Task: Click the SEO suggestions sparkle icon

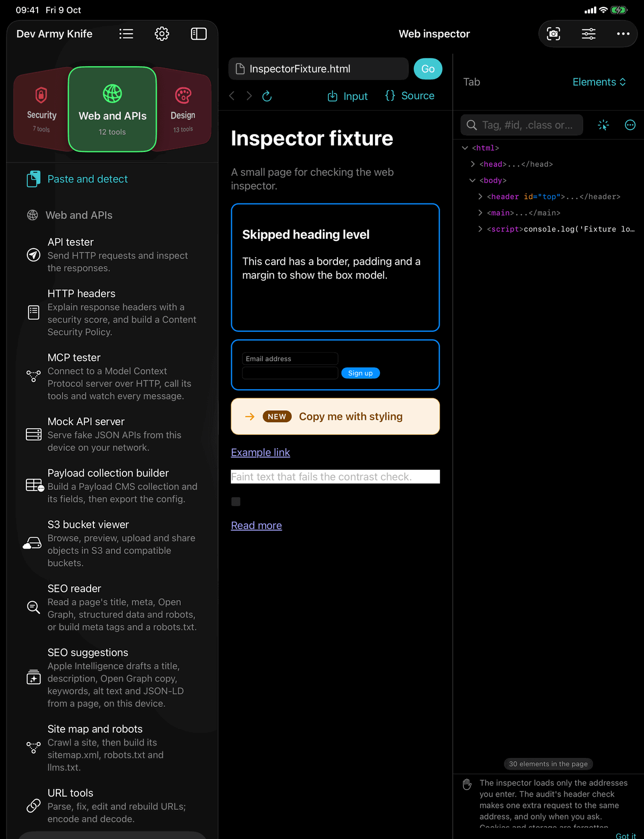Action: pos(33,677)
